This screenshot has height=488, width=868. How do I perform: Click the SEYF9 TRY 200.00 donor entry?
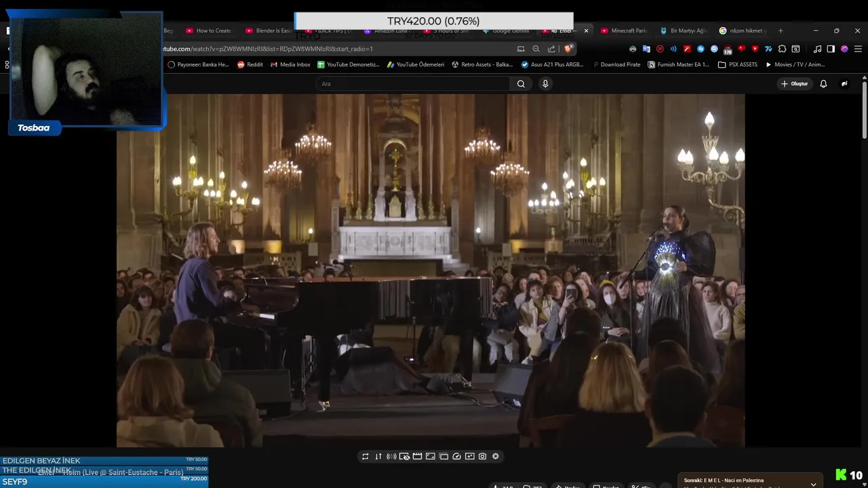105,481
